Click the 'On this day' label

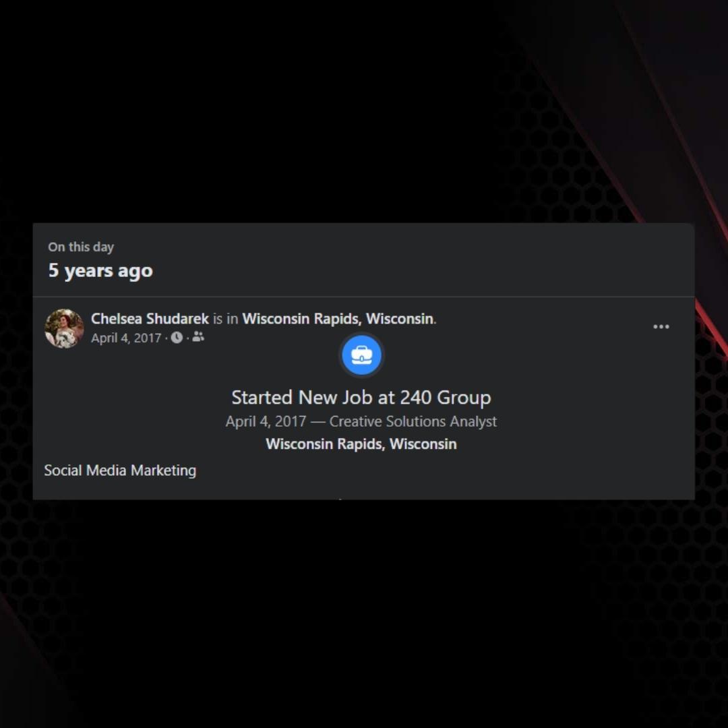click(x=81, y=247)
